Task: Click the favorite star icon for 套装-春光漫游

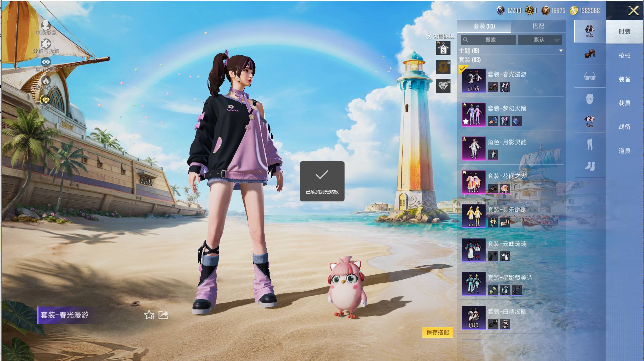Action: click(149, 315)
